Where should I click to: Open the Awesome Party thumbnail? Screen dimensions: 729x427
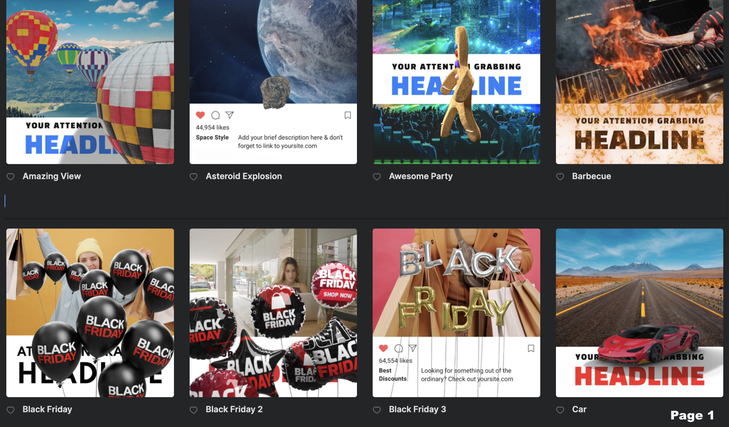pos(457,82)
